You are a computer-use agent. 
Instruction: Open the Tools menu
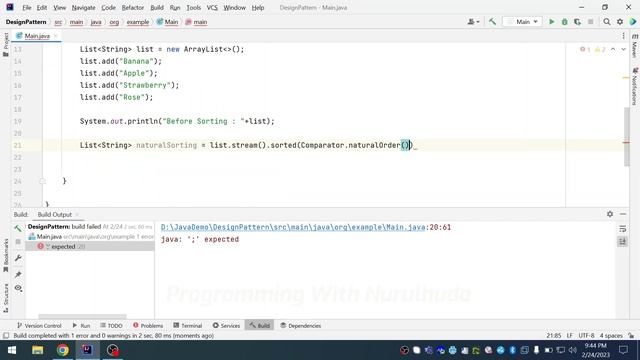193,7
